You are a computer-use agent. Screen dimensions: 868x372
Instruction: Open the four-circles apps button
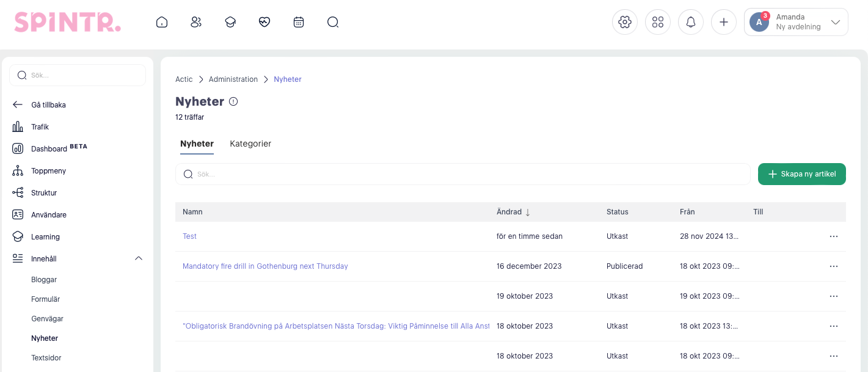click(658, 22)
